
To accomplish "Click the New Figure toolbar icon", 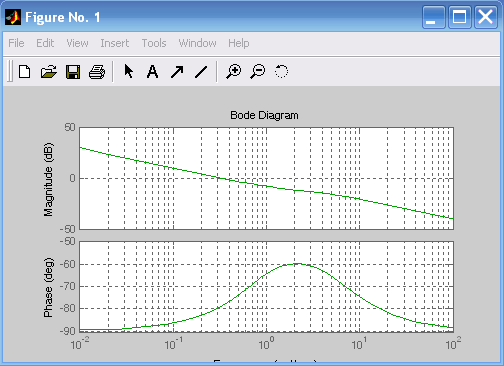I will pos(24,72).
